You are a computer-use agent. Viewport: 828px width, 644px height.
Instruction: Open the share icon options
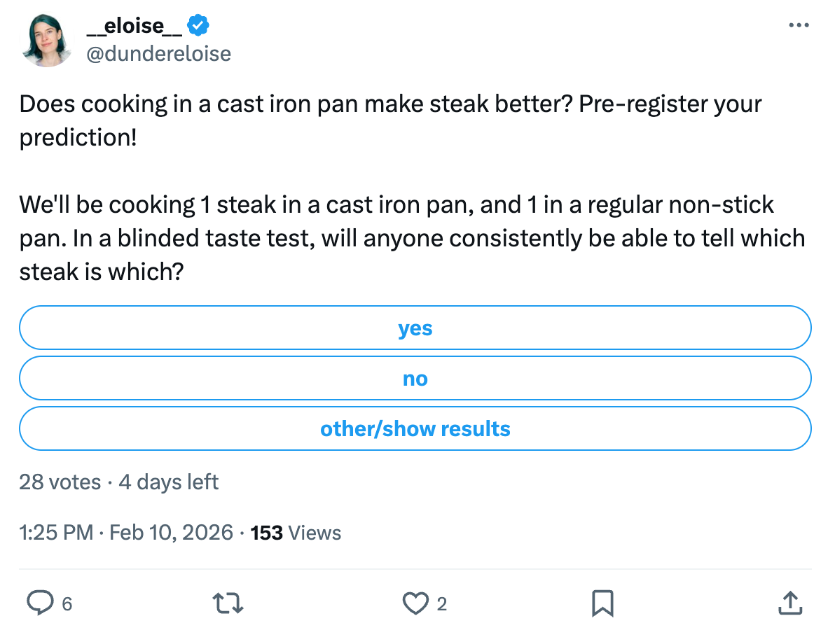[x=789, y=603]
